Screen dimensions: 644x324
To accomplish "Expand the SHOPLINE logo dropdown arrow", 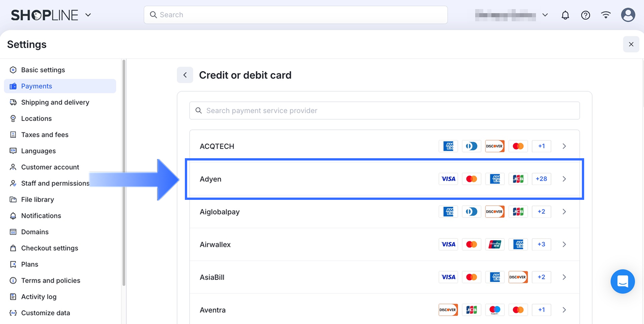I will (88, 15).
